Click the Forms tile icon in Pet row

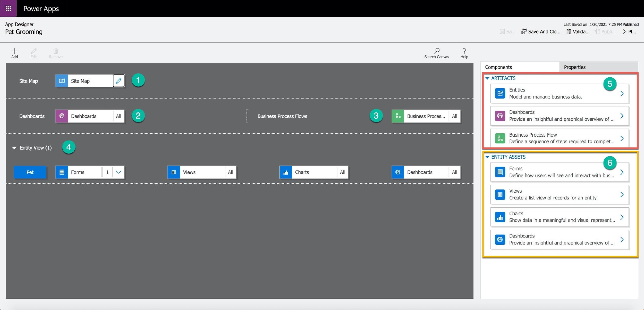62,172
